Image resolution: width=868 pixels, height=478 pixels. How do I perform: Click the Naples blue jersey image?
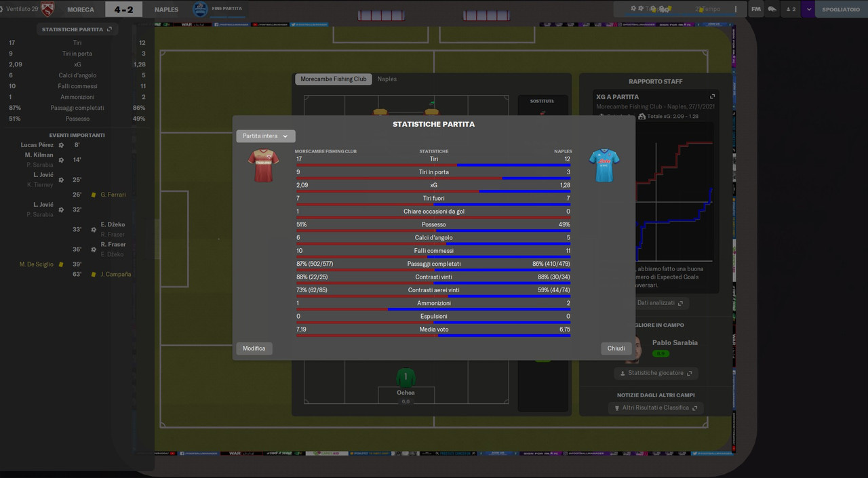point(604,165)
